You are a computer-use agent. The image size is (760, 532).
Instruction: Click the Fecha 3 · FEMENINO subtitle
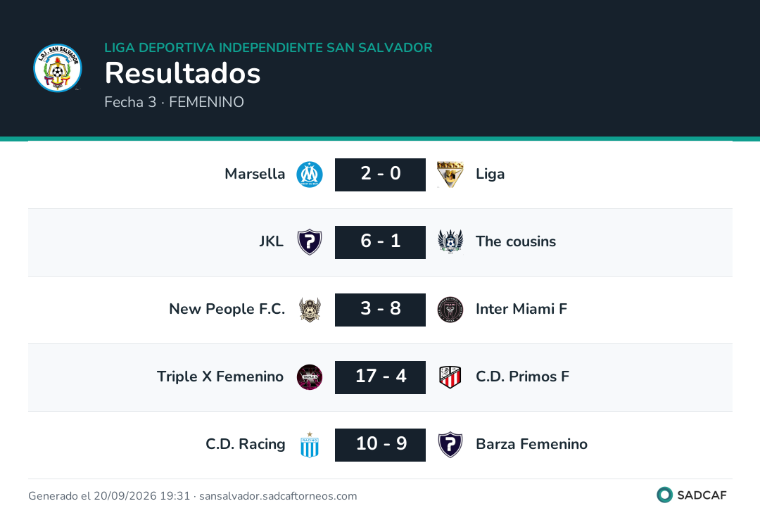pos(174,102)
